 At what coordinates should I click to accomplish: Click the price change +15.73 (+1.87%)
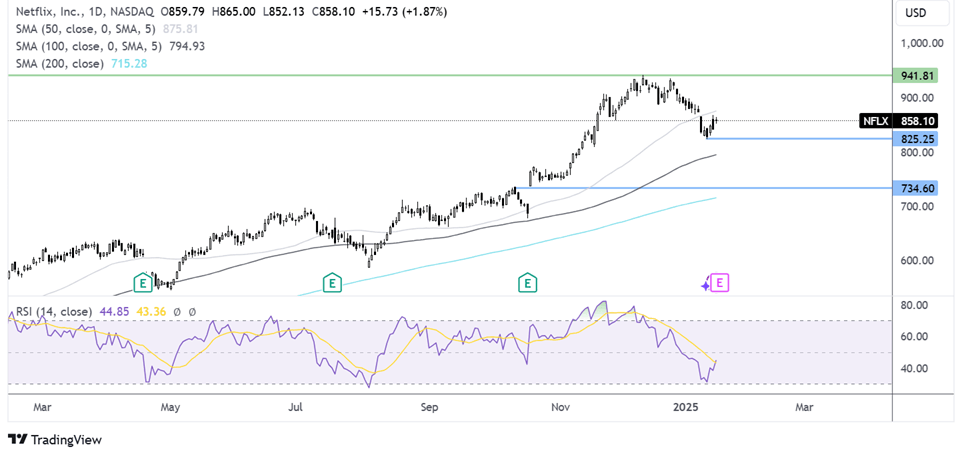[x=405, y=12]
